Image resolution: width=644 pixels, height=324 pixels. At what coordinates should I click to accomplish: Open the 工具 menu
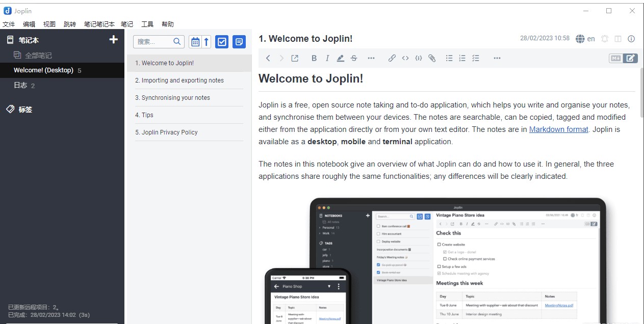pyautogui.click(x=147, y=24)
